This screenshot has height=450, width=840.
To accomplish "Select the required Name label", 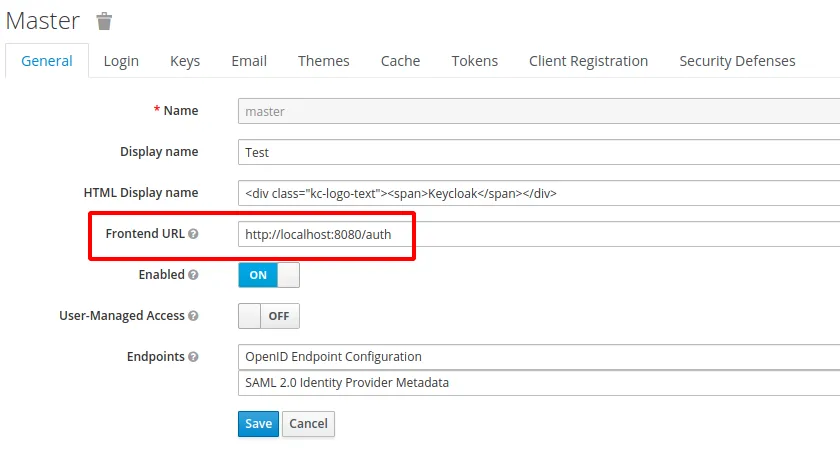I will click(x=176, y=111).
